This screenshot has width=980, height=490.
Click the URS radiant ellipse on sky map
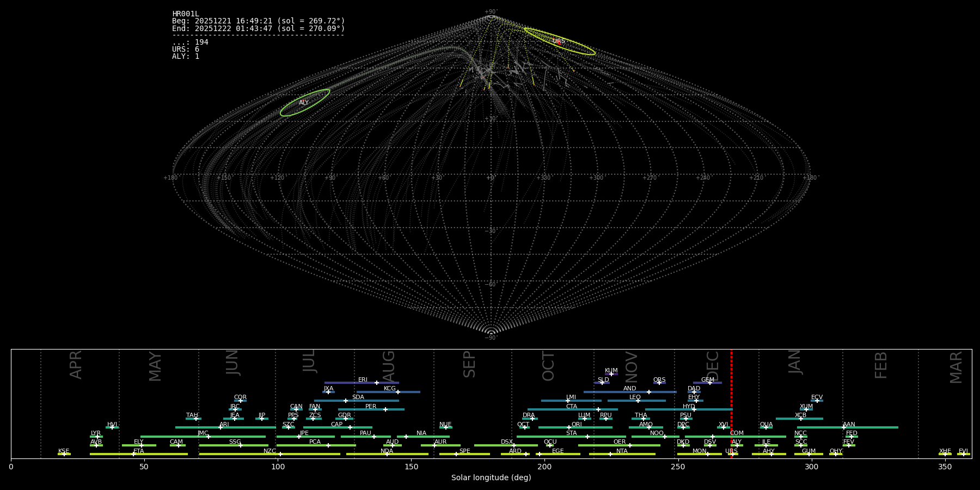(x=559, y=41)
